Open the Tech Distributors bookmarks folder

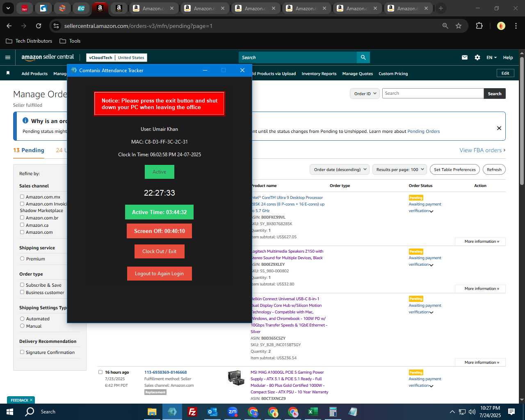point(29,41)
